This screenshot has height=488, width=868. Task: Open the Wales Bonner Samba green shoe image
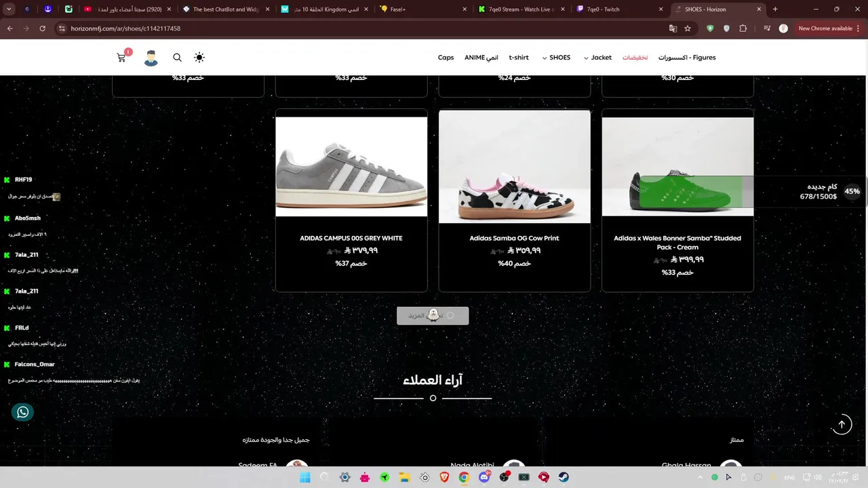pos(677,167)
